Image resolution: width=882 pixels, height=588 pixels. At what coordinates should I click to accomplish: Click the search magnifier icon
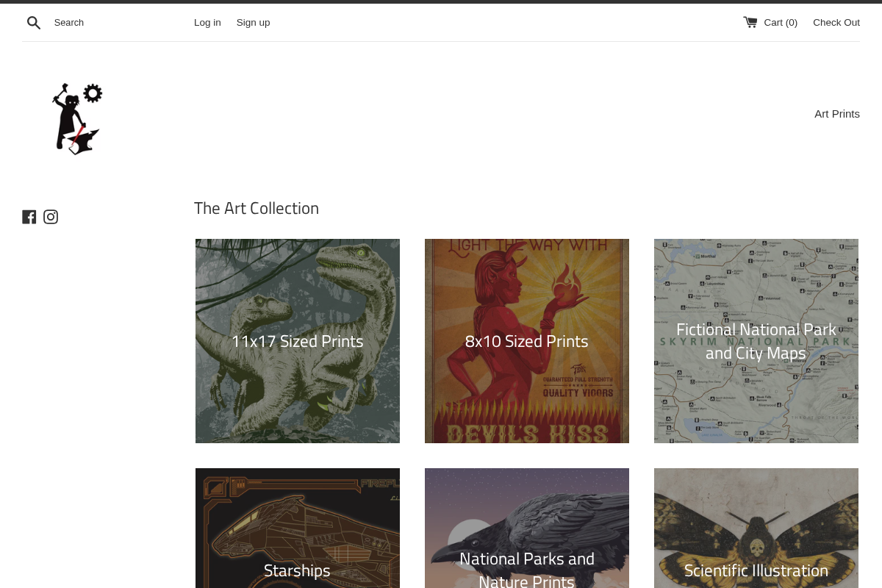(34, 22)
